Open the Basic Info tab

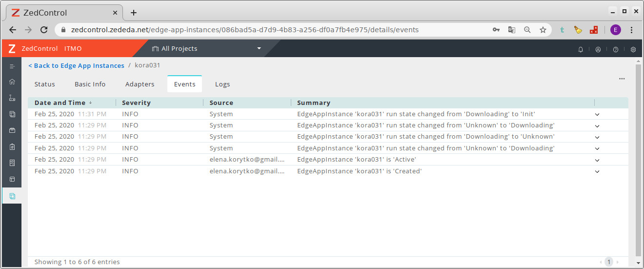pos(90,84)
